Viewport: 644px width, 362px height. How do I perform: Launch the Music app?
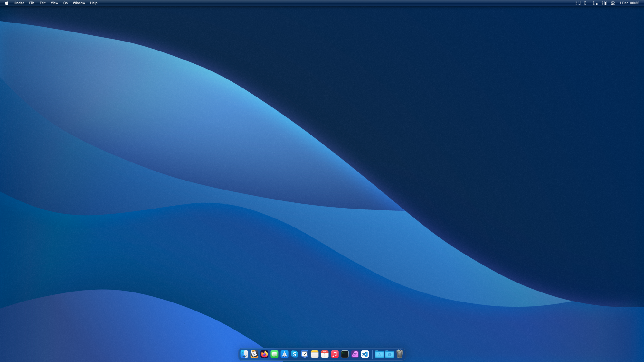[335, 354]
